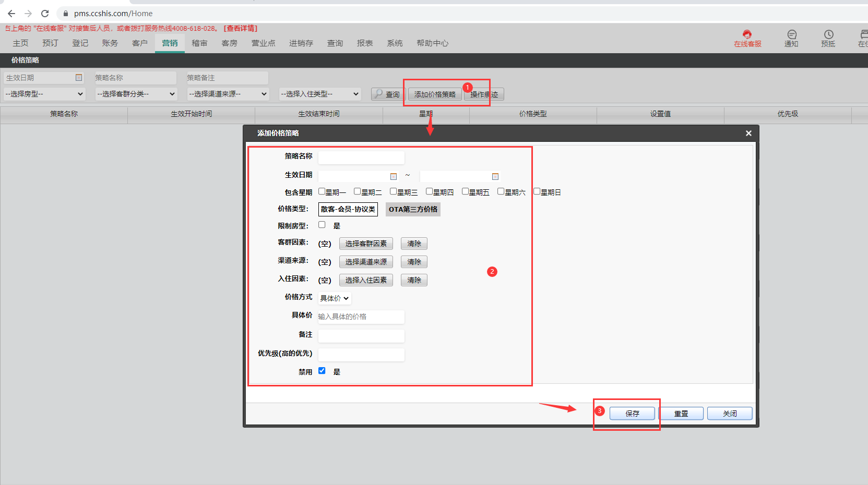Expand the 选择房型 dropdown
Screen dimensions: 868x485
pyautogui.click(x=44, y=94)
